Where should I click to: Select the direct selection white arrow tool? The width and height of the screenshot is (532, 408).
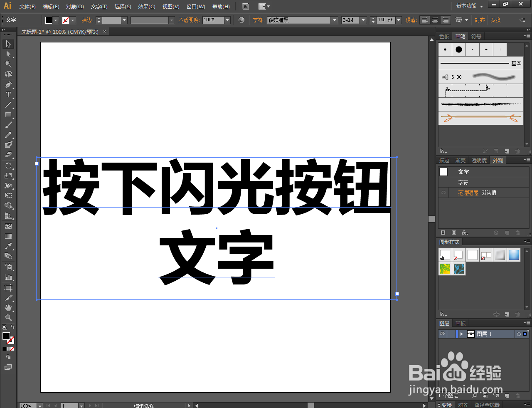pyautogui.click(x=8, y=54)
